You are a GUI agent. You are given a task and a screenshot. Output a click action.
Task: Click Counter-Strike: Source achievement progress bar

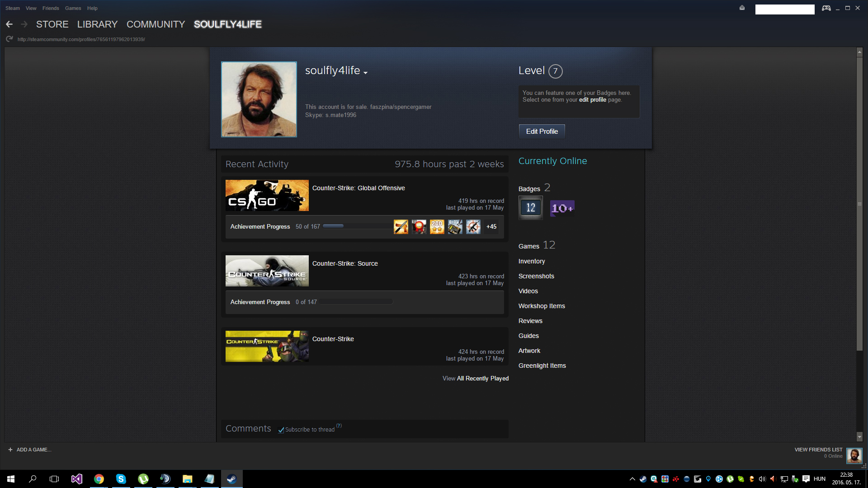(356, 301)
